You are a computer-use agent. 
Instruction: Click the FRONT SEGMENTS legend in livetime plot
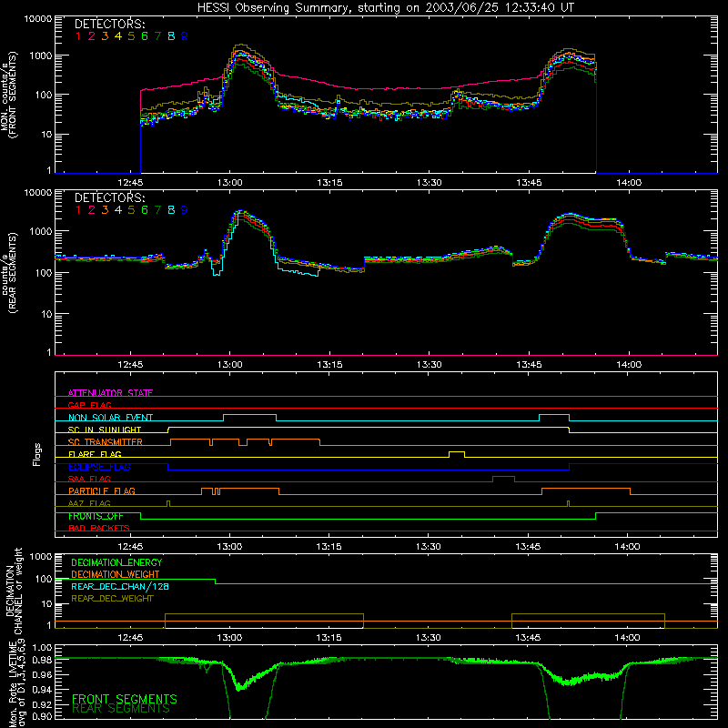pos(125,699)
